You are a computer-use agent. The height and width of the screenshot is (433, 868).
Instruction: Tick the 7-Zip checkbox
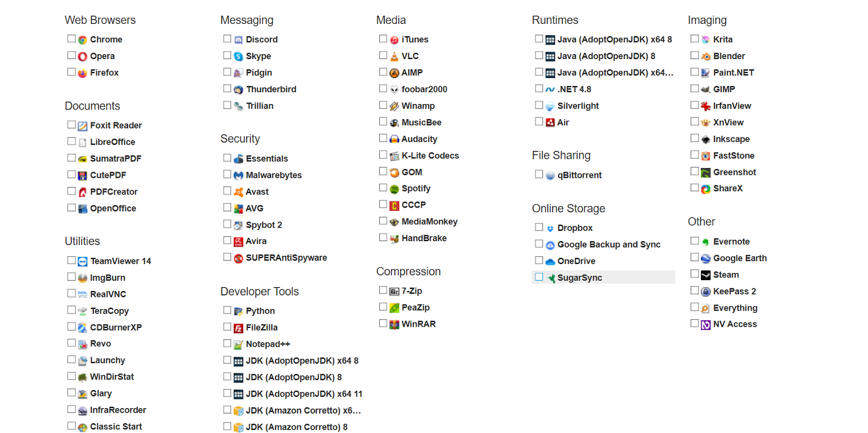tap(383, 290)
